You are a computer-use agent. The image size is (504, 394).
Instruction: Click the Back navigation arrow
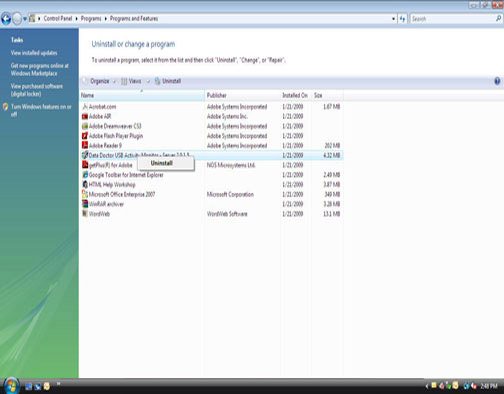pyautogui.click(x=6, y=19)
